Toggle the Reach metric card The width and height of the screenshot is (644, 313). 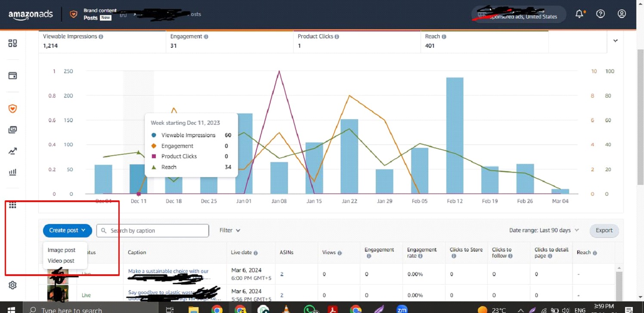coord(484,41)
